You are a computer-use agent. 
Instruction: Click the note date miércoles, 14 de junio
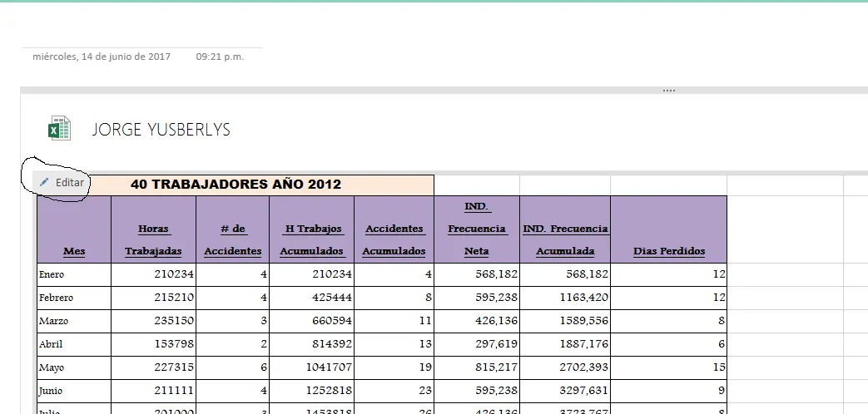tap(102, 57)
